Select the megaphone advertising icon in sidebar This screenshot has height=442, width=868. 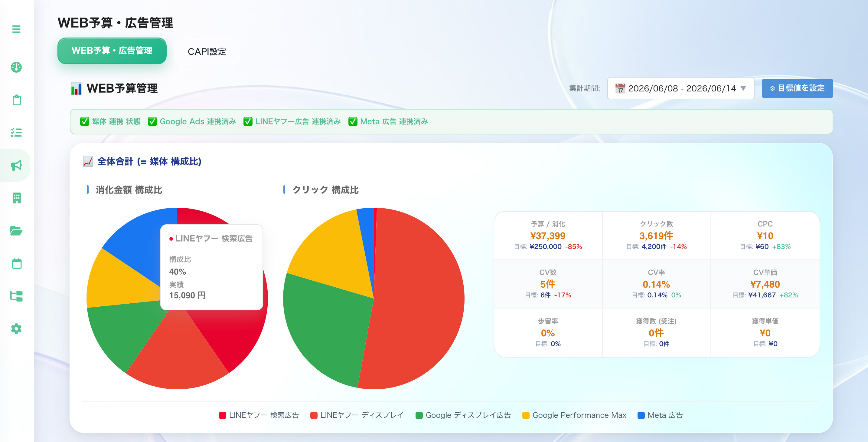click(x=16, y=165)
